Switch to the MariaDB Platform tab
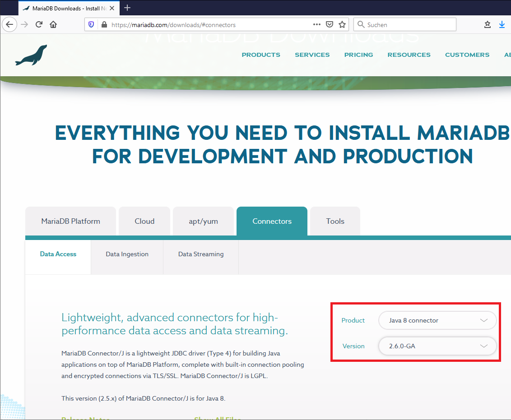Screen dimensions: 511x420 (71, 221)
